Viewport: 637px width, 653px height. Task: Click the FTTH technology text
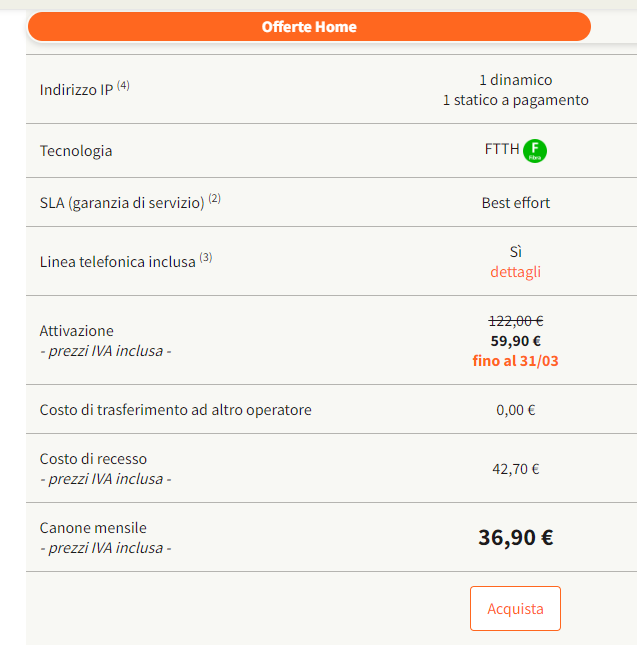[502, 150]
